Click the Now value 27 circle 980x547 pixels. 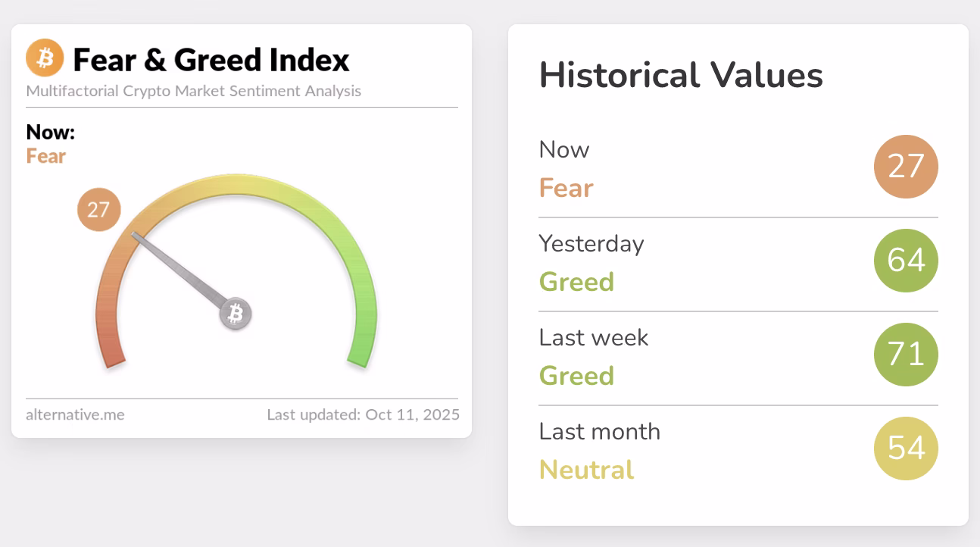pos(906,167)
